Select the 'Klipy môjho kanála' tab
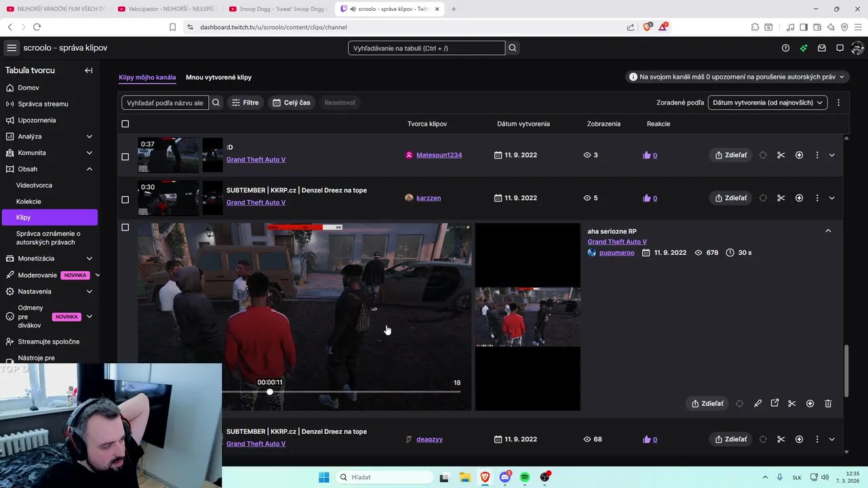868x488 pixels. click(147, 77)
